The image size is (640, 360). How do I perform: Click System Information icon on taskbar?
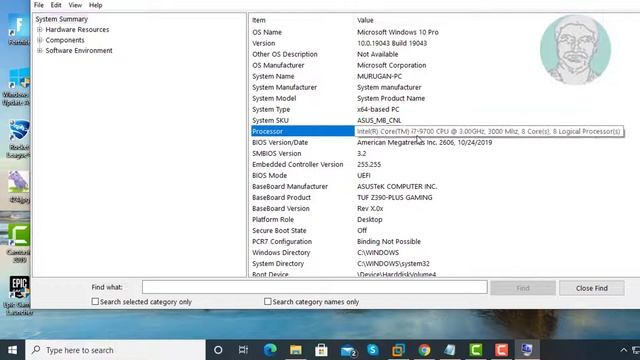527,350
